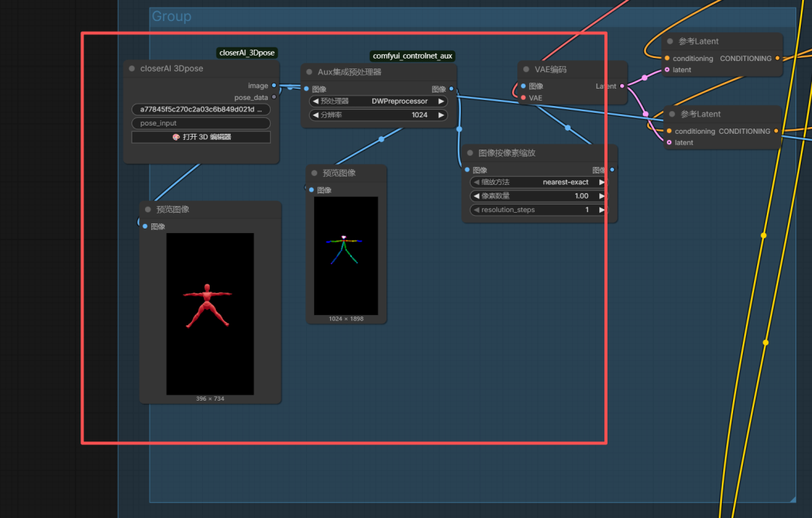Increase 像素数量 with its right arrow
Image resolution: width=812 pixels, height=518 pixels.
point(601,195)
